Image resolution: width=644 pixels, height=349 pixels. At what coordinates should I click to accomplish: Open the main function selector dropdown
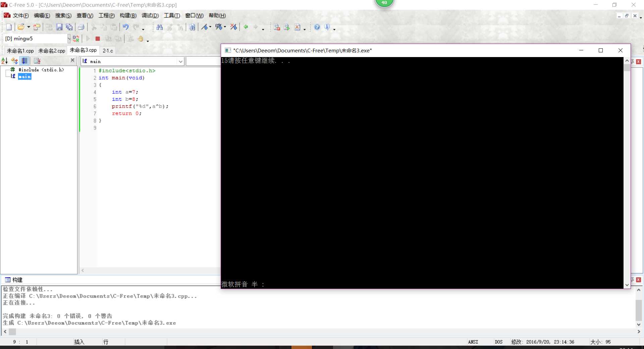click(x=180, y=61)
